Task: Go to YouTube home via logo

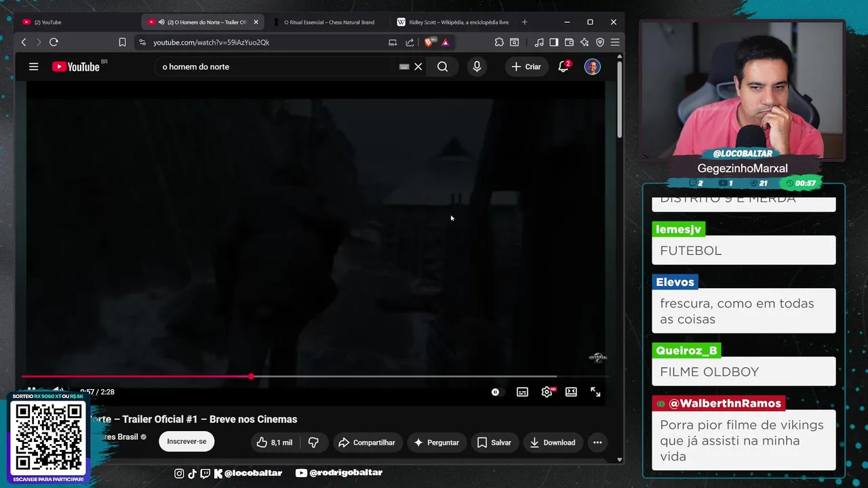Action: 75,66
